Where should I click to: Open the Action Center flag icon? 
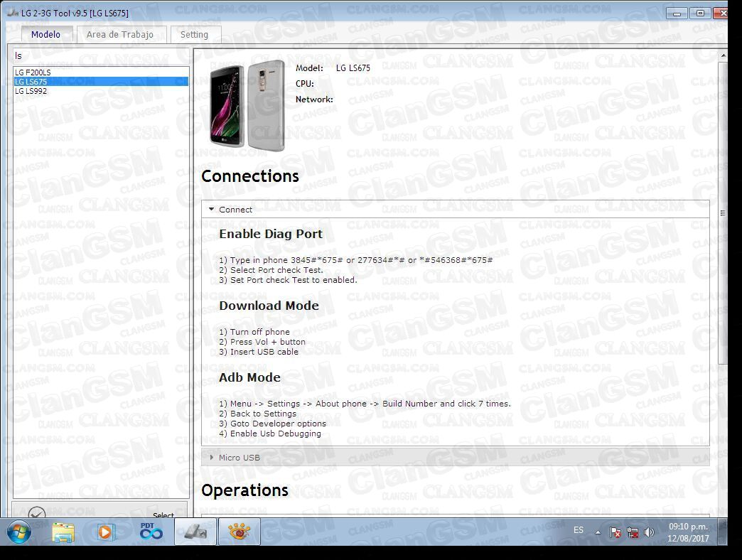(615, 532)
